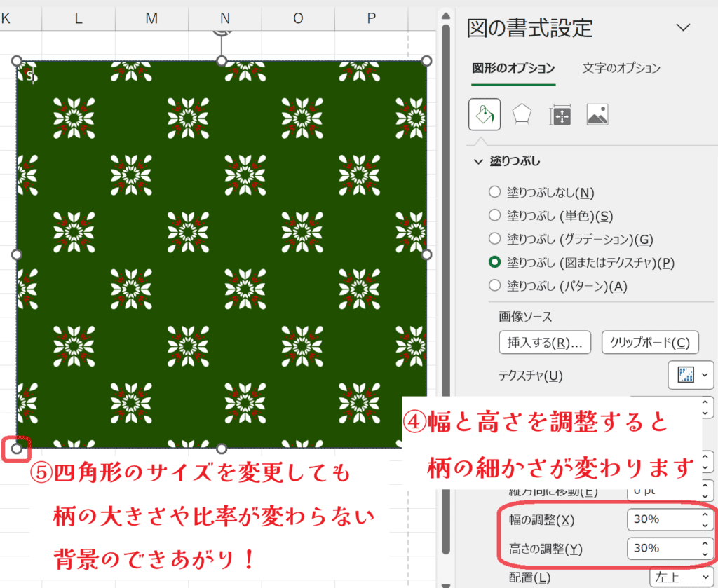Open the 配置 alignment dropdown
Screen dimensions: 718x588
(x=682, y=578)
